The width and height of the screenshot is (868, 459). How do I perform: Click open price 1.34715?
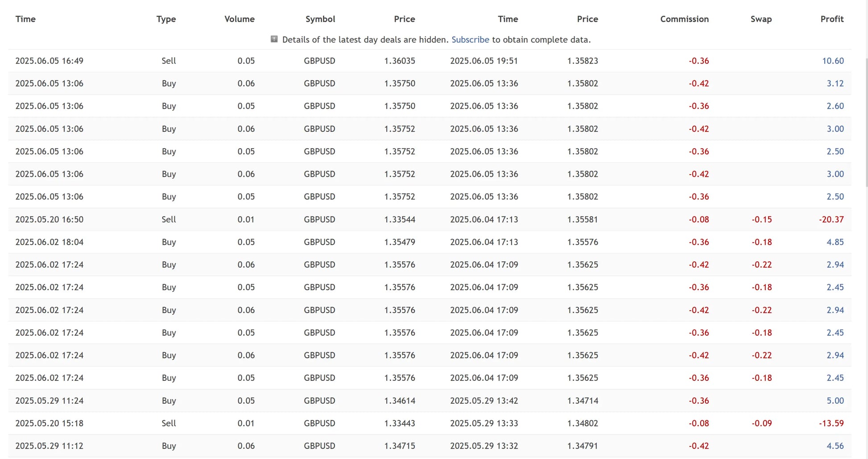coord(400,446)
